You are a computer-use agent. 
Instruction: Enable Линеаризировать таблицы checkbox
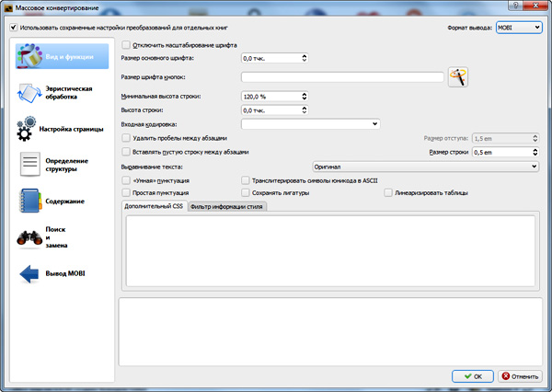(387, 193)
